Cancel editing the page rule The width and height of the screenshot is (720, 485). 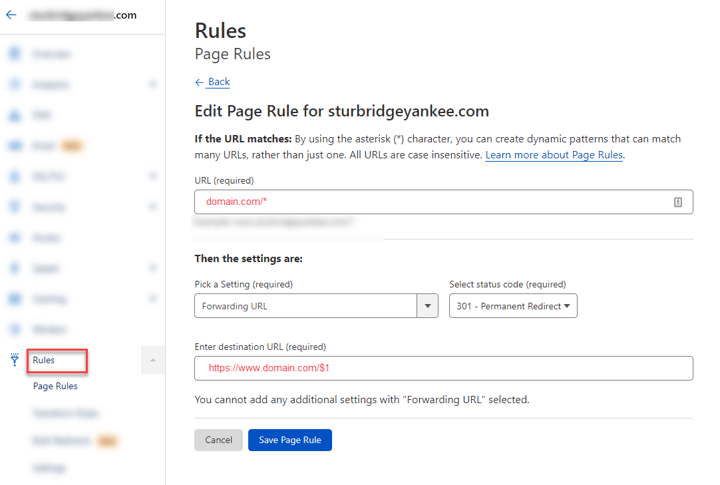pyautogui.click(x=219, y=440)
